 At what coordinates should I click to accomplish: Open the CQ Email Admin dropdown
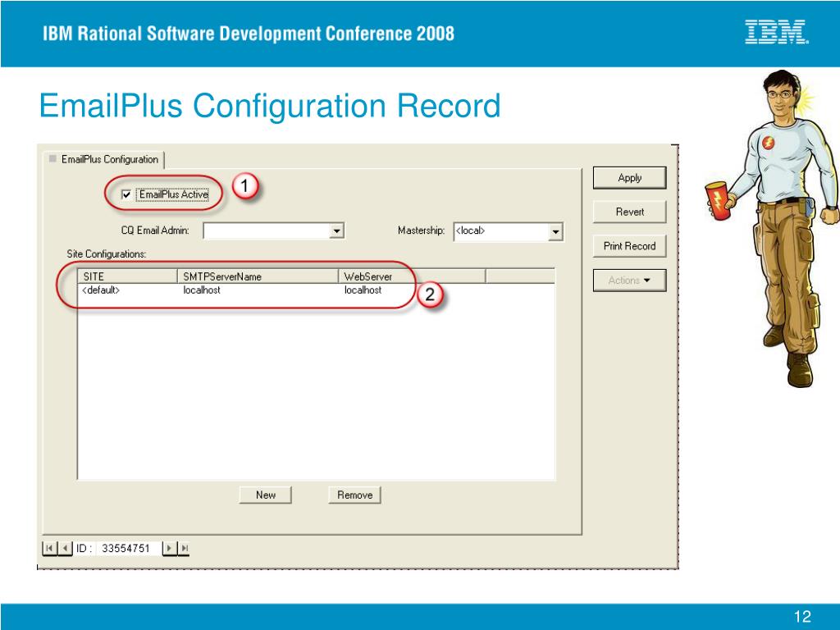click(x=336, y=231)
